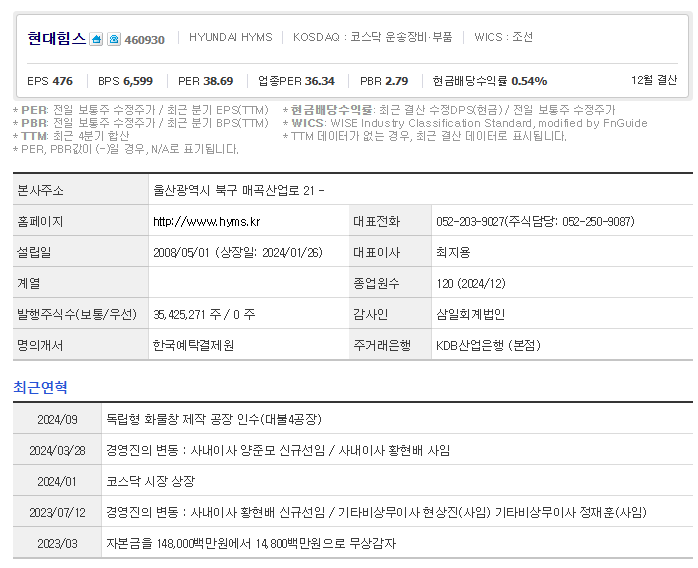698x568 pixels.
Task: Click the telephone icon beside stock code 460930
Action: pos(114,40)
